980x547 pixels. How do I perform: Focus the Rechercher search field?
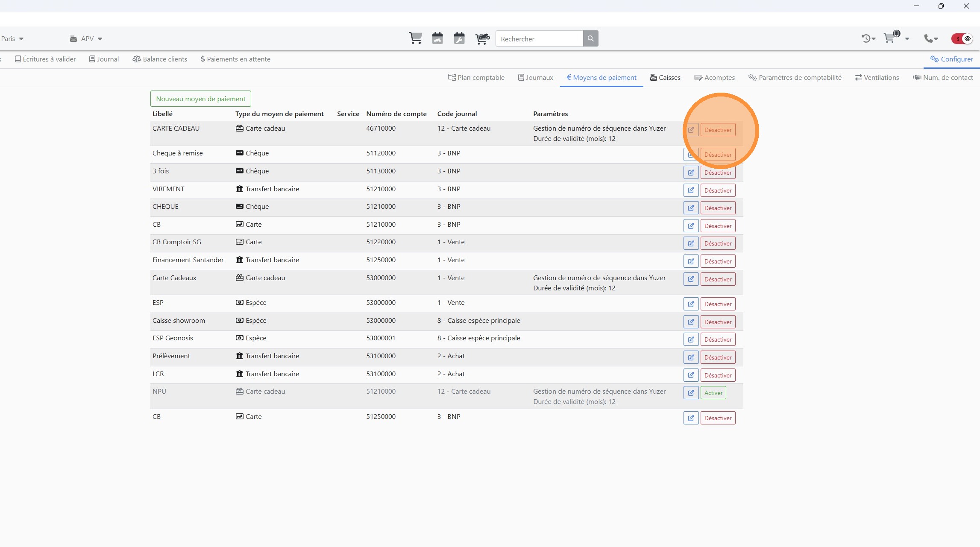click(539, 39)
